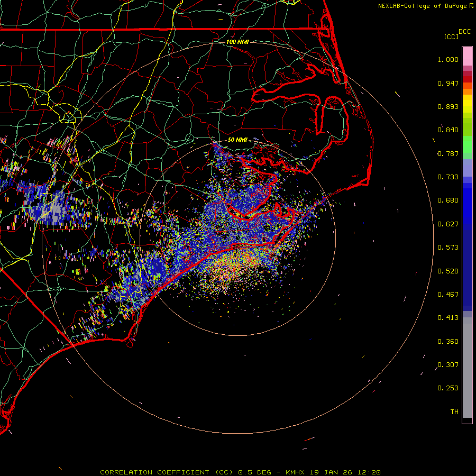Click the CORRELATION COEFFICIENT (CC) title text
Screen dimensions: 476x476
(x=167, y=472)
